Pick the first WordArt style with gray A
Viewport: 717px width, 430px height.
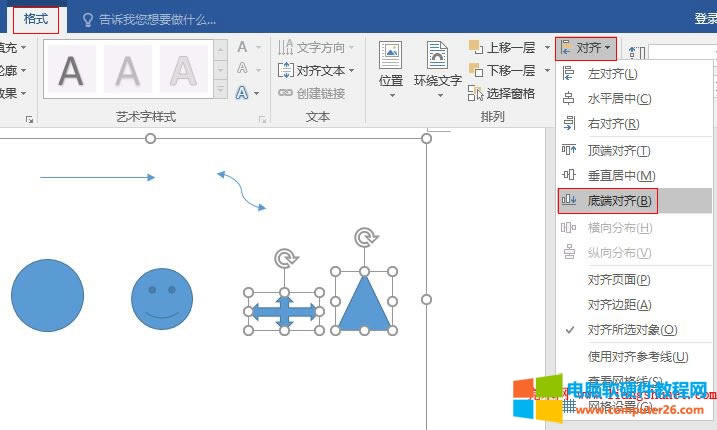70,69
